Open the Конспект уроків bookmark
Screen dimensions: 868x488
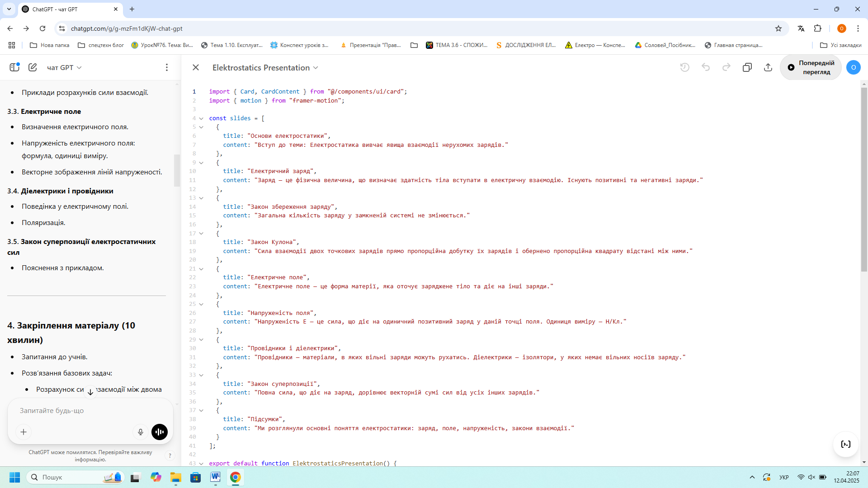pos(299,45)
